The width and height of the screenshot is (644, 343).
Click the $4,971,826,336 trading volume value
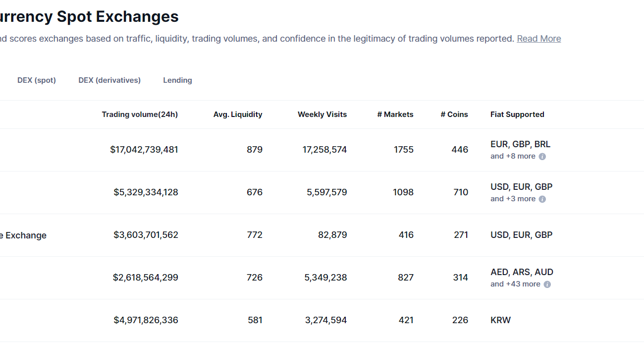tap(146, 320)
